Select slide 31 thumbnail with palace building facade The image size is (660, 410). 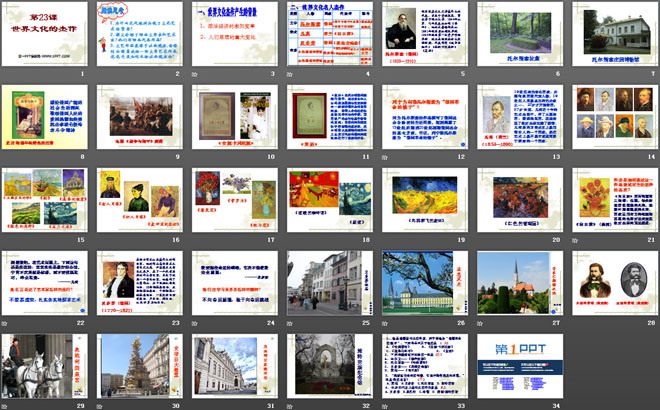(x=235, y=366)
